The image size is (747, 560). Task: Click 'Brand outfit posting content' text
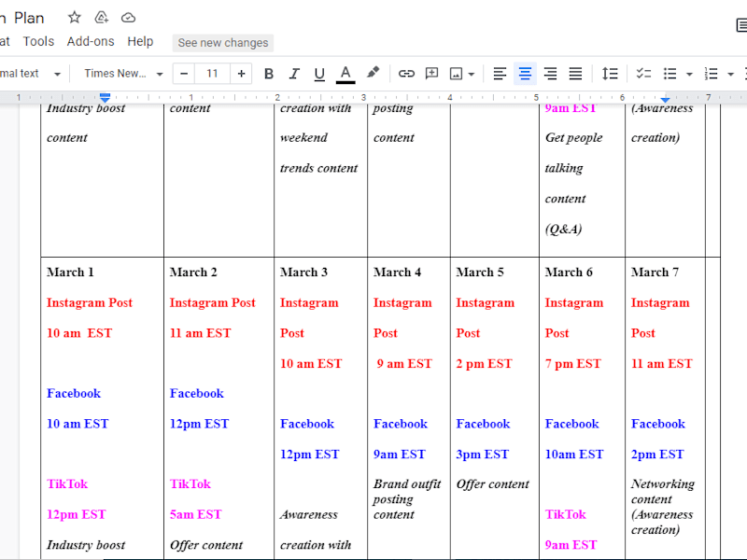pos(407,499)
